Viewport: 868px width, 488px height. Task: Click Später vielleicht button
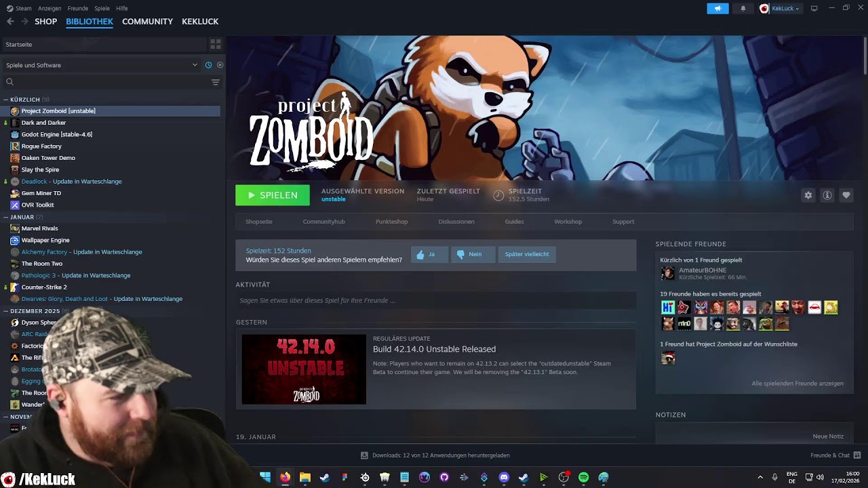[x=527, y=254]
